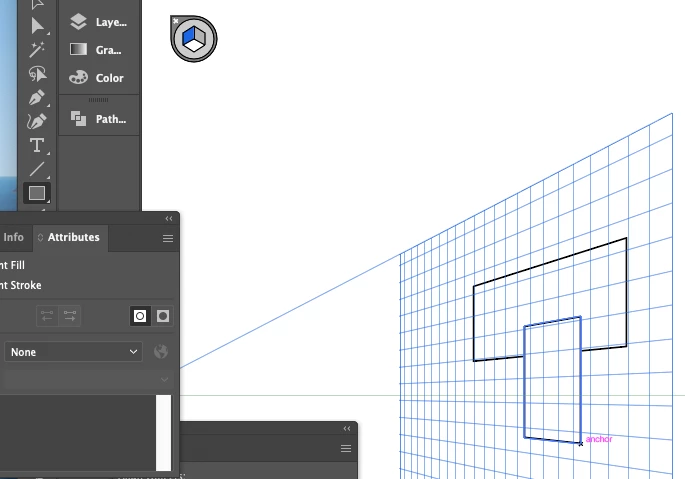Select the Curvature tool
Viewport: 685px width, 479px height.
pyautogui.click(x=37, y=121)
